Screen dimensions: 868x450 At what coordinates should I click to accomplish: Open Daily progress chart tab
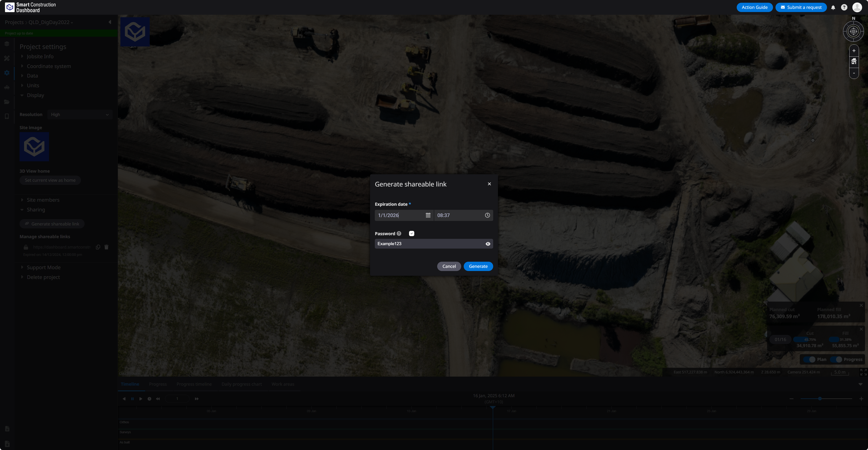pyautogui.click(x=241, y=384)
